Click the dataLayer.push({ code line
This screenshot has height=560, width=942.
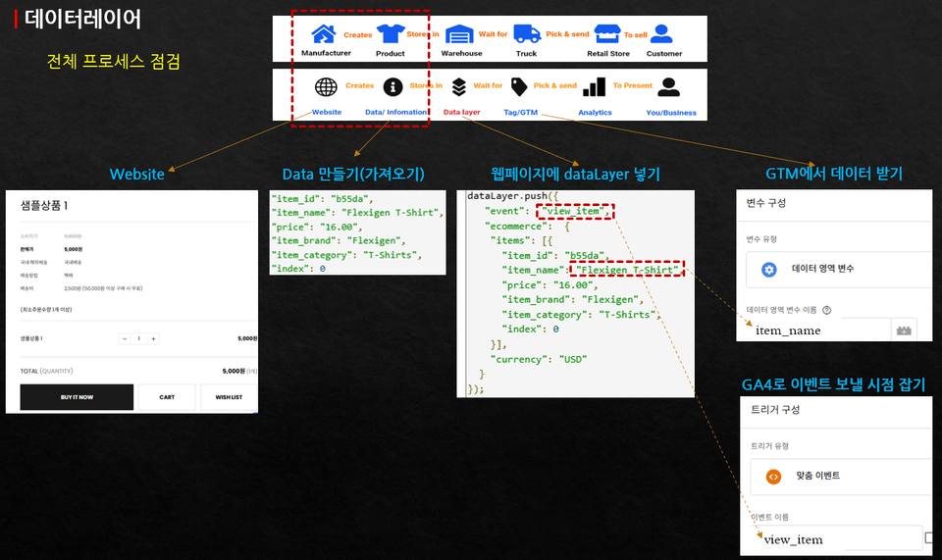pos(513,196)
